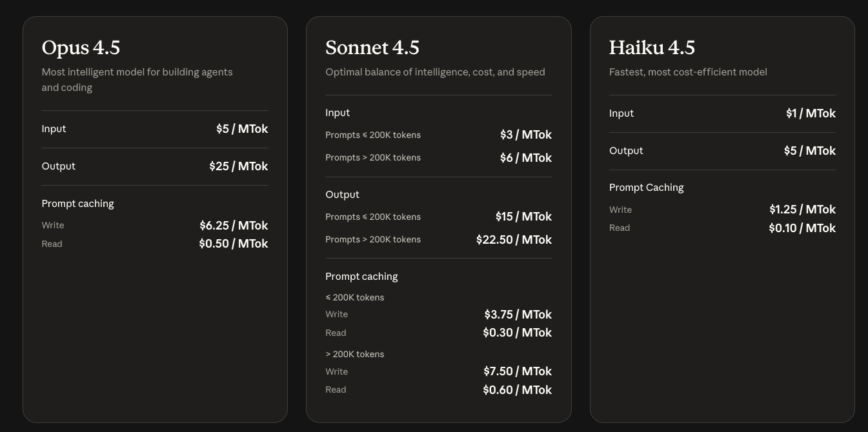Click the Sonnet 4.5 $15 / MTok output price
Screen dimensions: 868x432
(x=523, y=217)
